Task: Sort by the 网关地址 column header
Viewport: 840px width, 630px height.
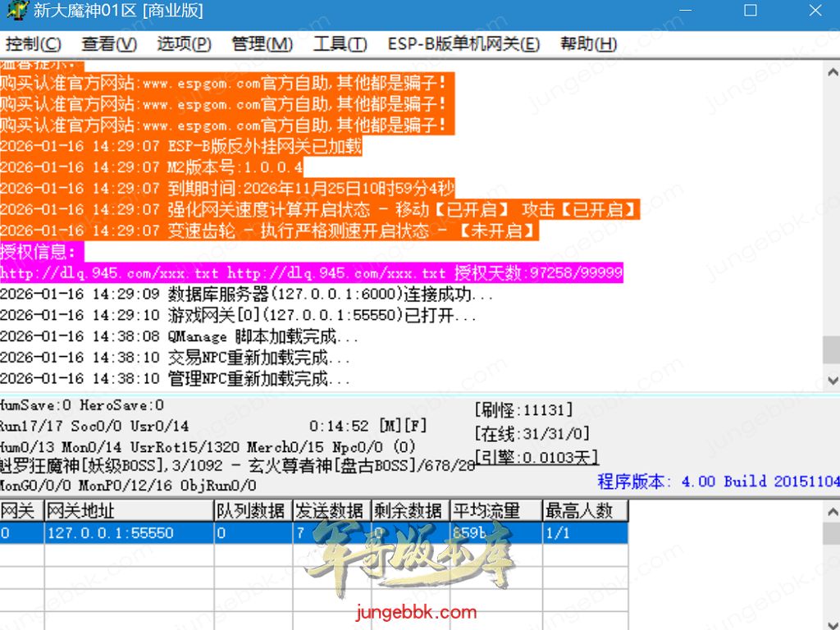Action: click(128, 511)
